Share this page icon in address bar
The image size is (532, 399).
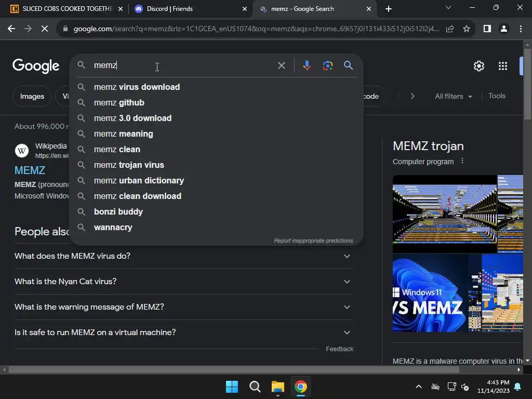click(x=450, y=29)
